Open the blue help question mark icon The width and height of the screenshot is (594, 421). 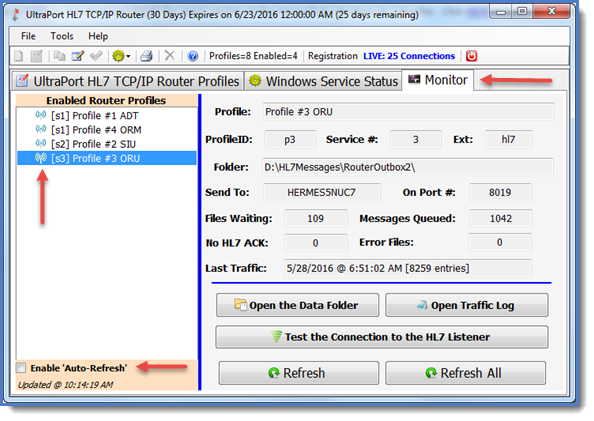(193, 56)
